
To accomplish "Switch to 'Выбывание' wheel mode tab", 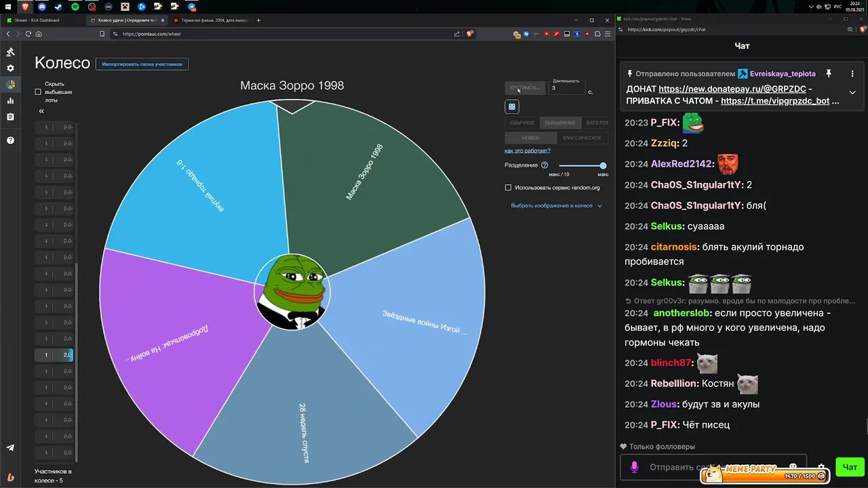I will 560,123.
